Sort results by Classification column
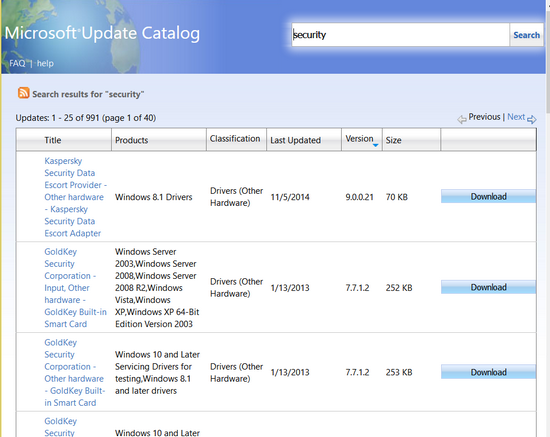 click(x=235, y=139)
